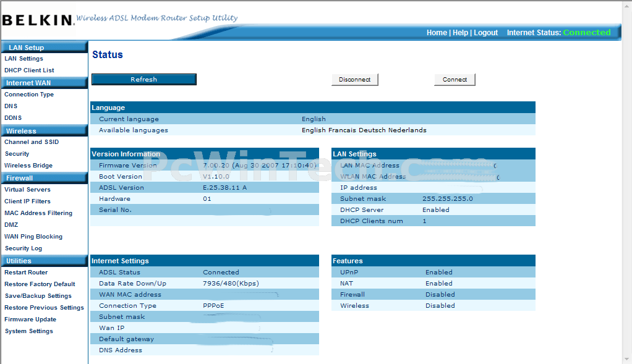This screenshot has height=364, width=632.
Task: Click the Refresh button
Action: (144, 79)
